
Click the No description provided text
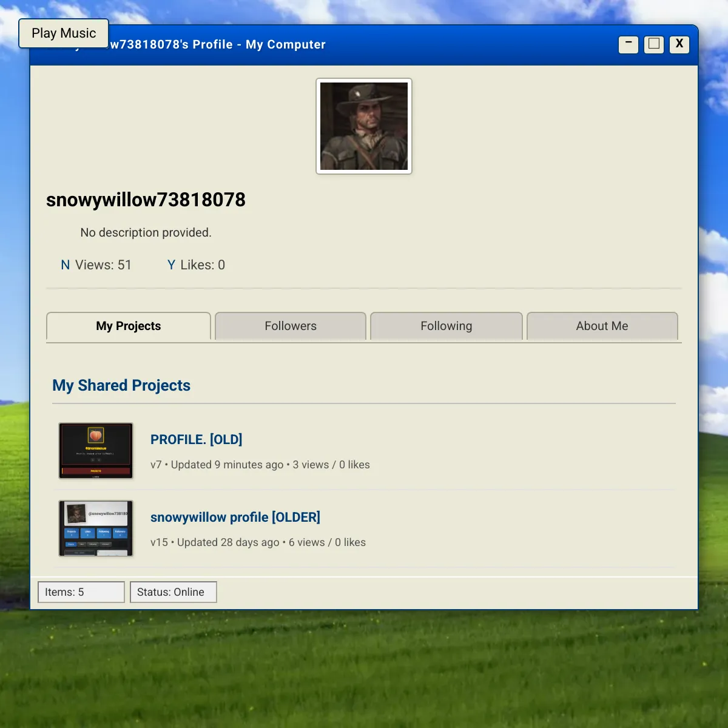pyautogui.click(x=146, y=232)
